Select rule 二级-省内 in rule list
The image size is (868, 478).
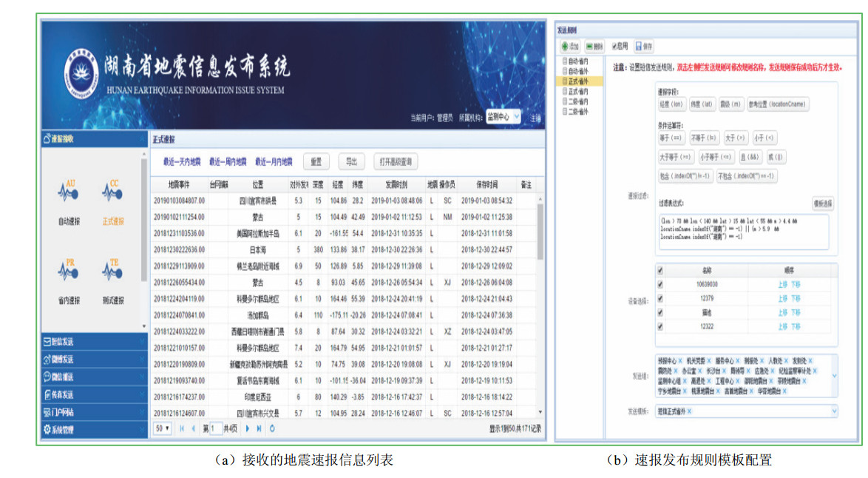click(x=578, y=101)
